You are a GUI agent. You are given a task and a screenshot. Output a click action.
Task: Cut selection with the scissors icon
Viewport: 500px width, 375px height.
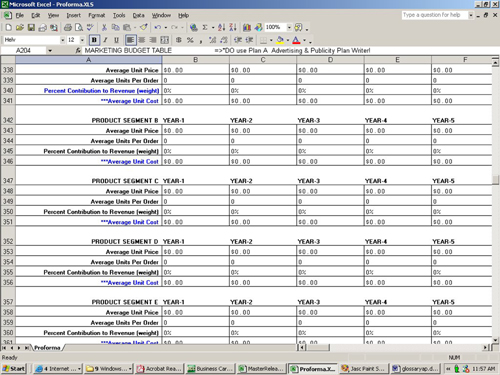[x=104, y=28]
